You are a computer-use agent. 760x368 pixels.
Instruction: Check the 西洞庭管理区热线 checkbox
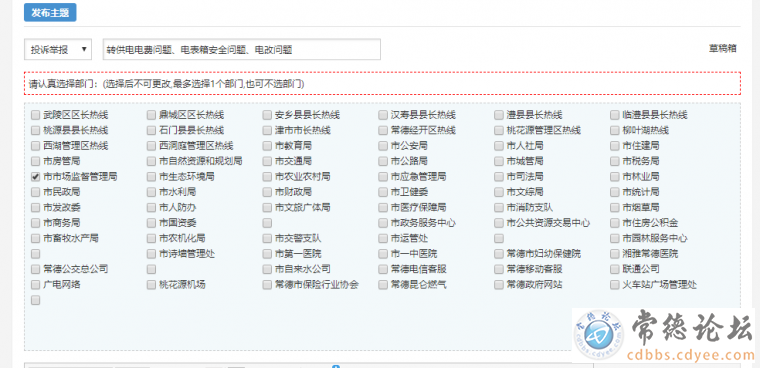click(x=151, y=146)
